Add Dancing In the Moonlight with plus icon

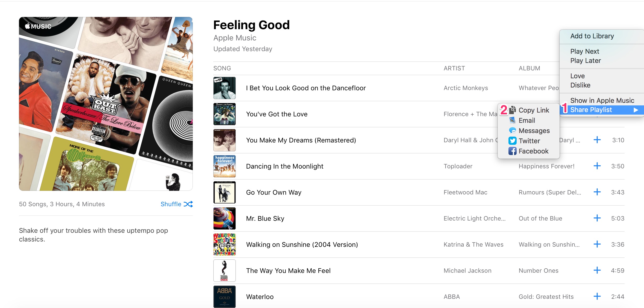click(597, 166)
